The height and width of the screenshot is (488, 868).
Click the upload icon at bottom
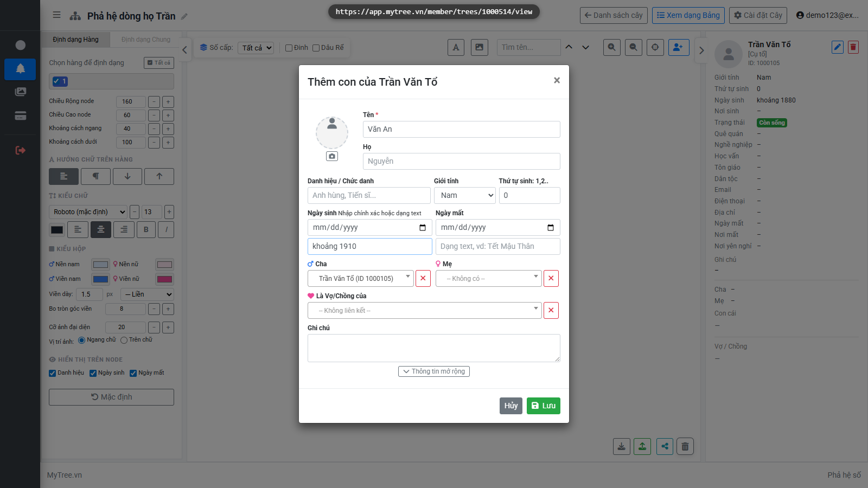[642, 446]
